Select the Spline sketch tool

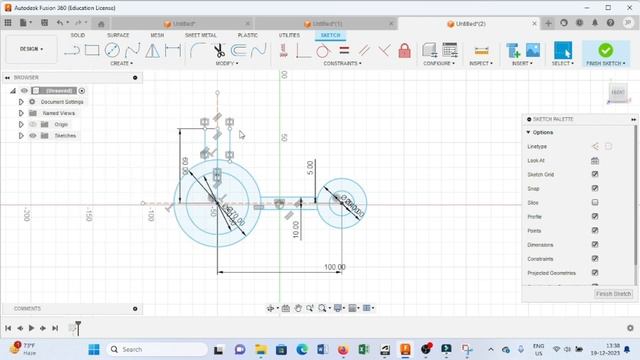[132, 51]
